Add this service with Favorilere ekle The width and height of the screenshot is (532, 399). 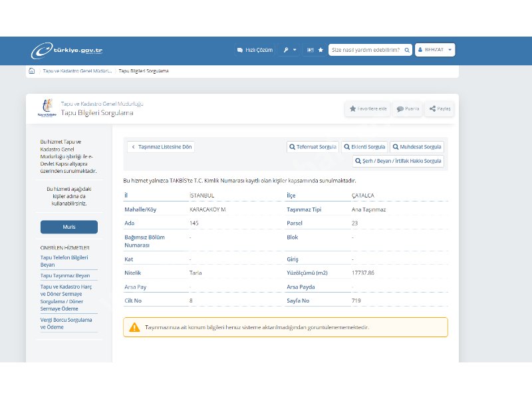[368, 109]
